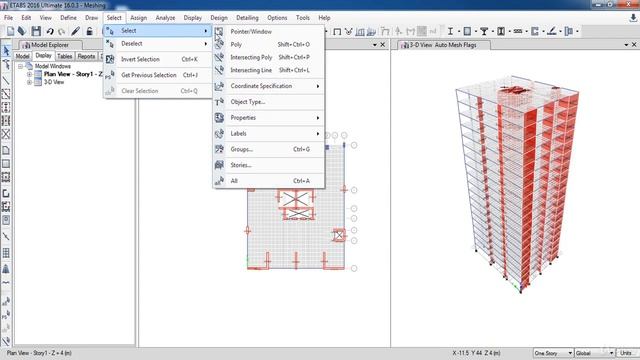The height and width of the screenshot is (360, 640).
Task: Open the File menu
Action: [x=9, y=18]
